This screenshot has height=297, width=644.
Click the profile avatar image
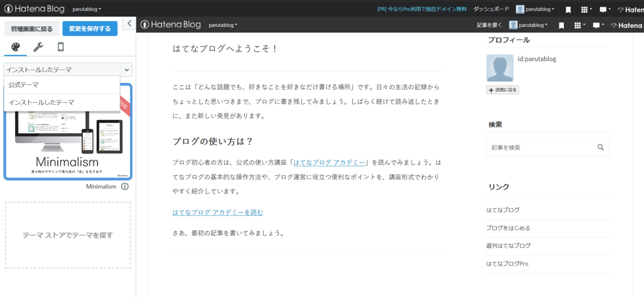tap(500, 68)
